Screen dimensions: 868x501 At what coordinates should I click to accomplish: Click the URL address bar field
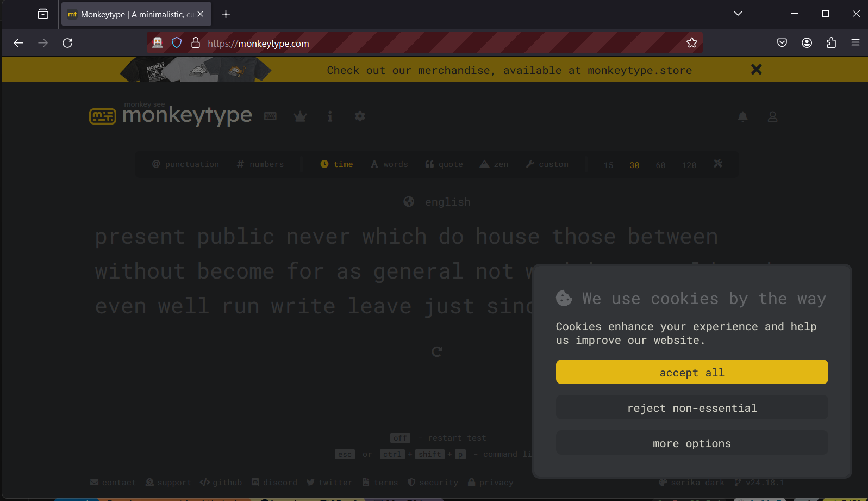tap(435, 44)
